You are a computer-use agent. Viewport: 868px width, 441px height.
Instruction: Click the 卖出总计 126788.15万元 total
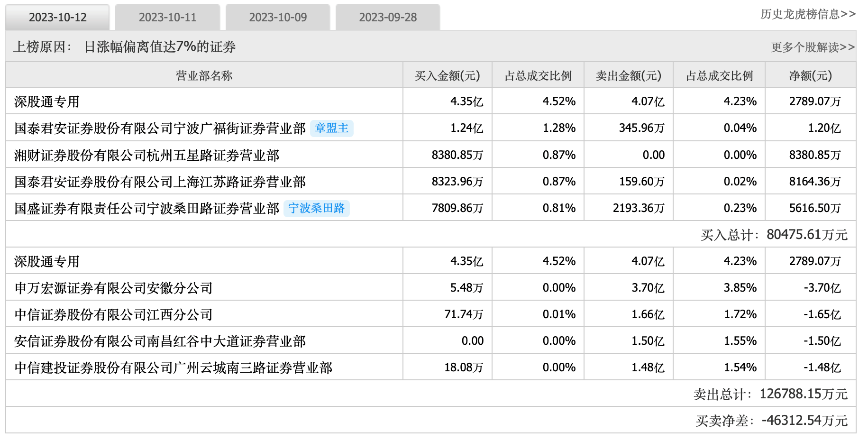pos(770,394)
